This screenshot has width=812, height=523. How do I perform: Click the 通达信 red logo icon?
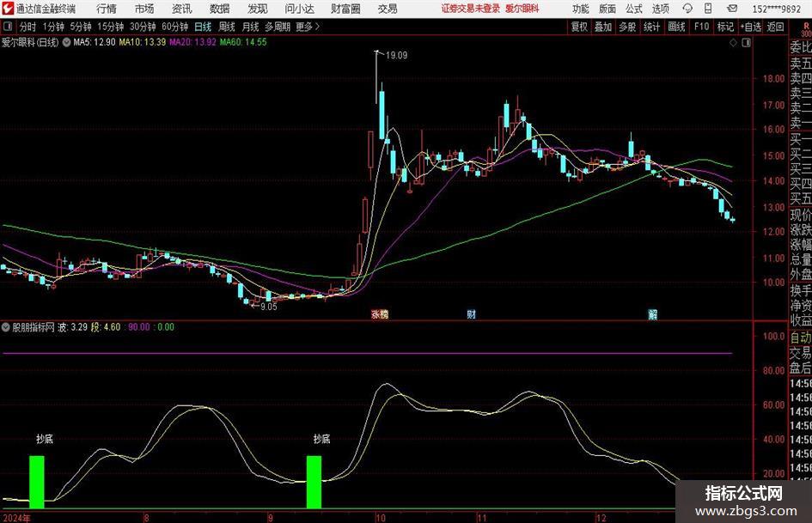[8, 9]
